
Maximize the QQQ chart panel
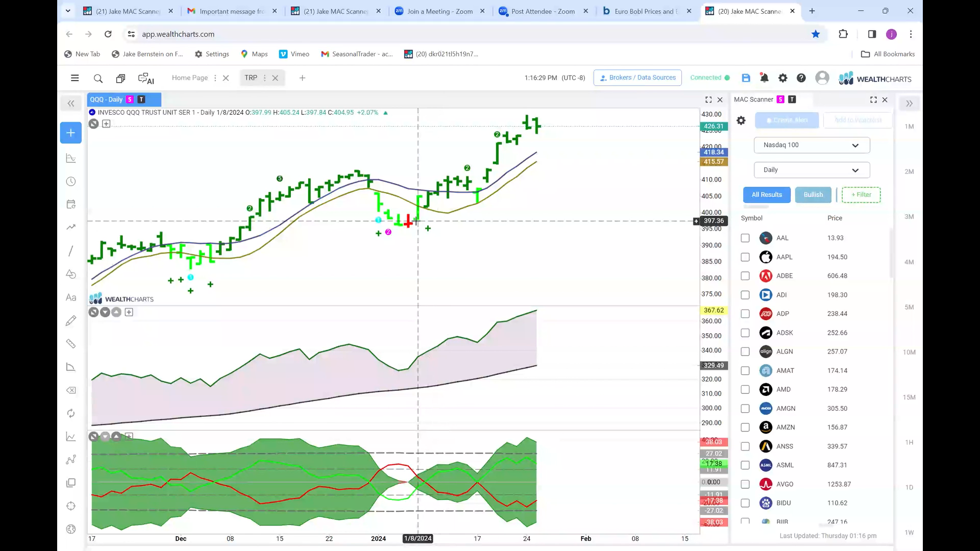click(x=708, y=99)
